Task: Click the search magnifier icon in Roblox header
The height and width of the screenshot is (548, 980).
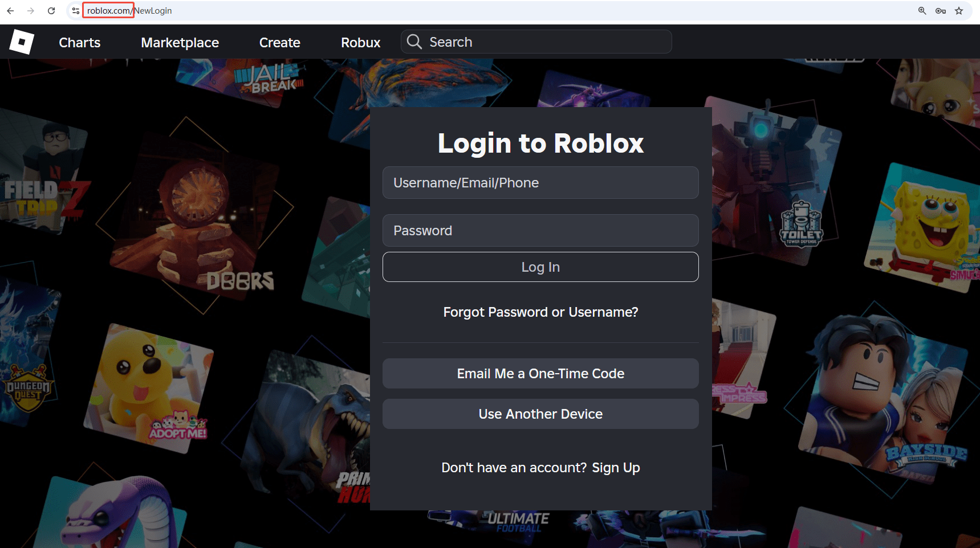Action: [x=414, y=42]
